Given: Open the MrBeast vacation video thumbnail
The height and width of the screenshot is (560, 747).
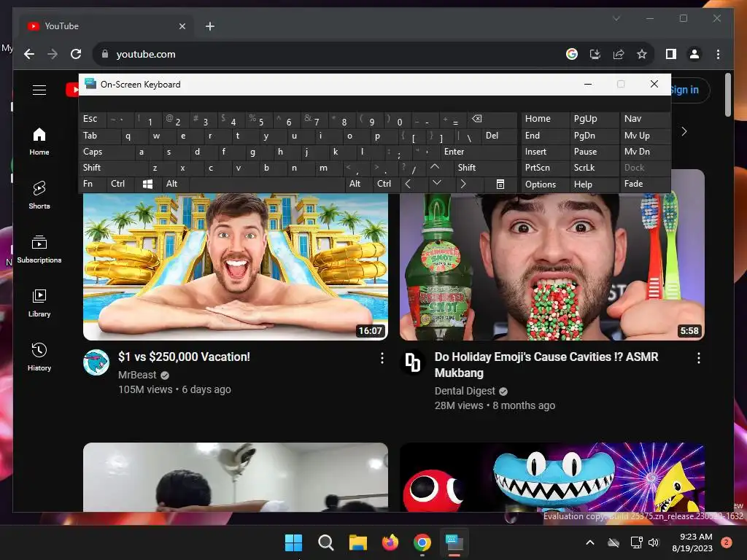Looking at the screenshot, I should (x=236, y=265).
